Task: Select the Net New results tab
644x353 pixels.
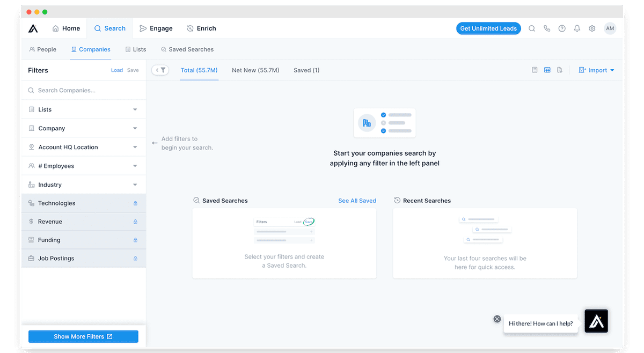Action: [255, 70]
